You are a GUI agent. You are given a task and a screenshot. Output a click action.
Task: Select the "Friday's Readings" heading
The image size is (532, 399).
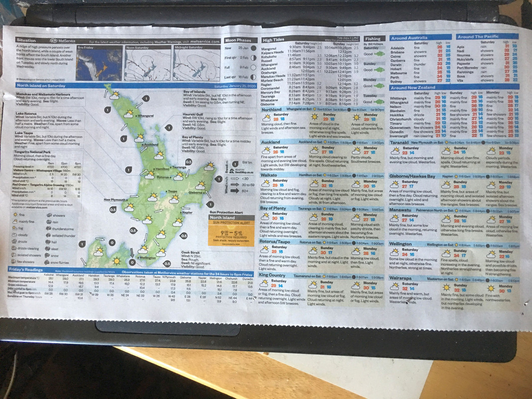[26, 270]
